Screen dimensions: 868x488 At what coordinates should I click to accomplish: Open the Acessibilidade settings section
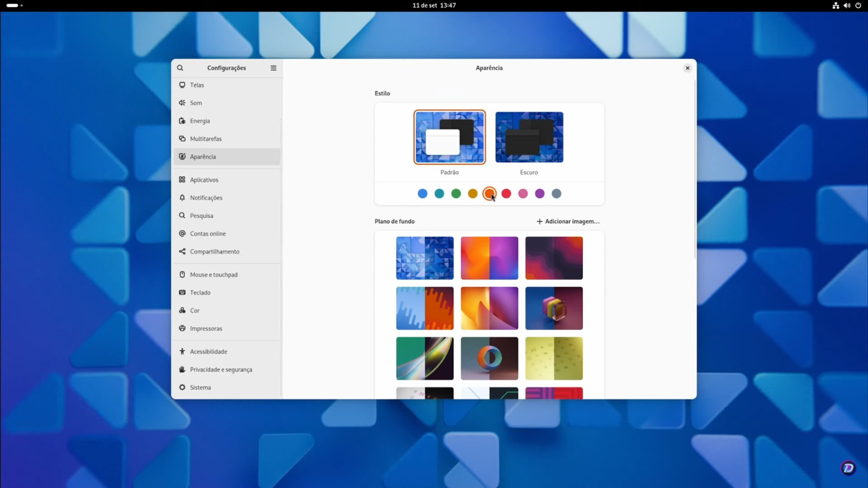pos(209,351)
